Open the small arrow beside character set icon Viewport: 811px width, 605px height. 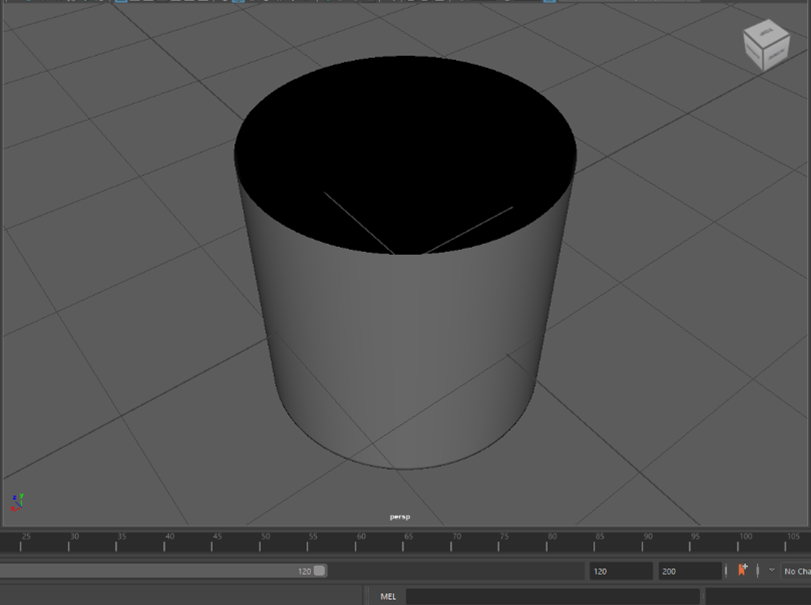(771, 570)
